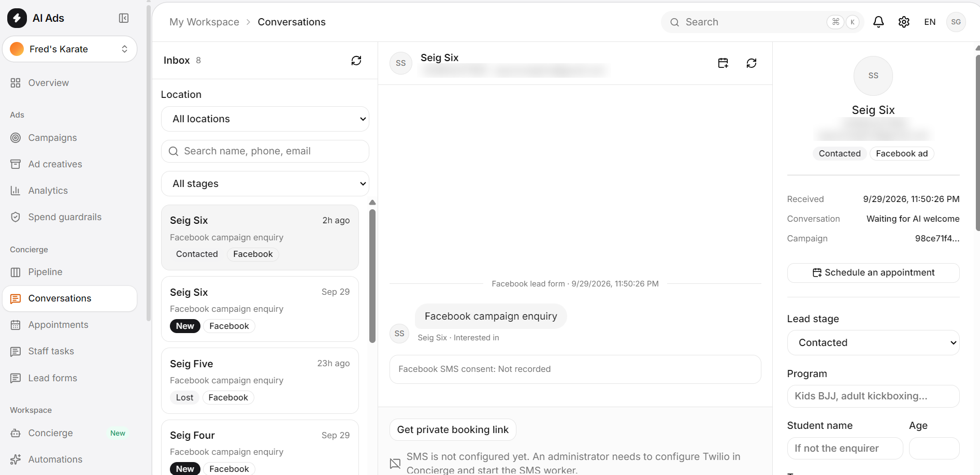This screenshot has width=980, height=475.
Task: Open the notifications bell
Action: click(x=878, y=22)
